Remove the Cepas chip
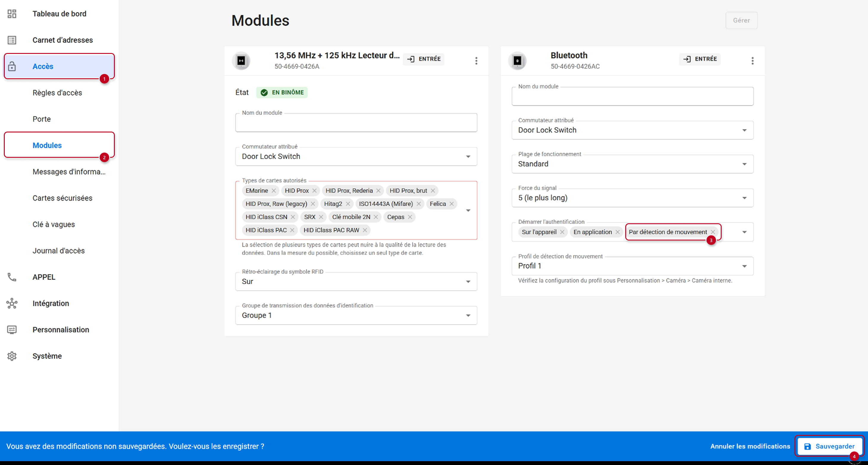 (x=410, y=217)
